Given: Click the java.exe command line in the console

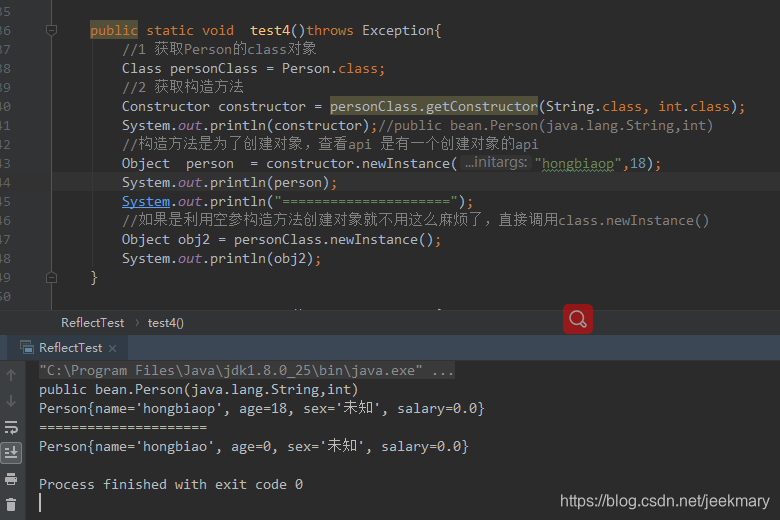Looking at the screenshot, I should [246, 371].
